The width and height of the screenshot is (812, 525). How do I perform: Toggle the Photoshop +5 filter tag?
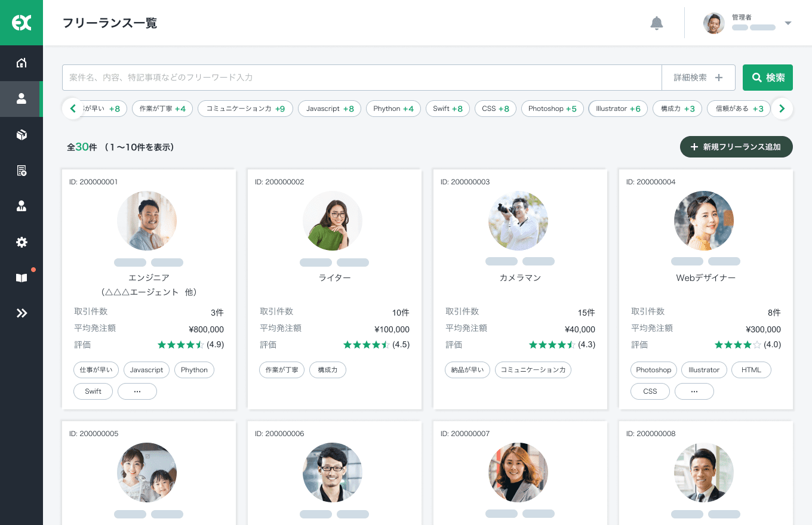[x=552, y=109]
